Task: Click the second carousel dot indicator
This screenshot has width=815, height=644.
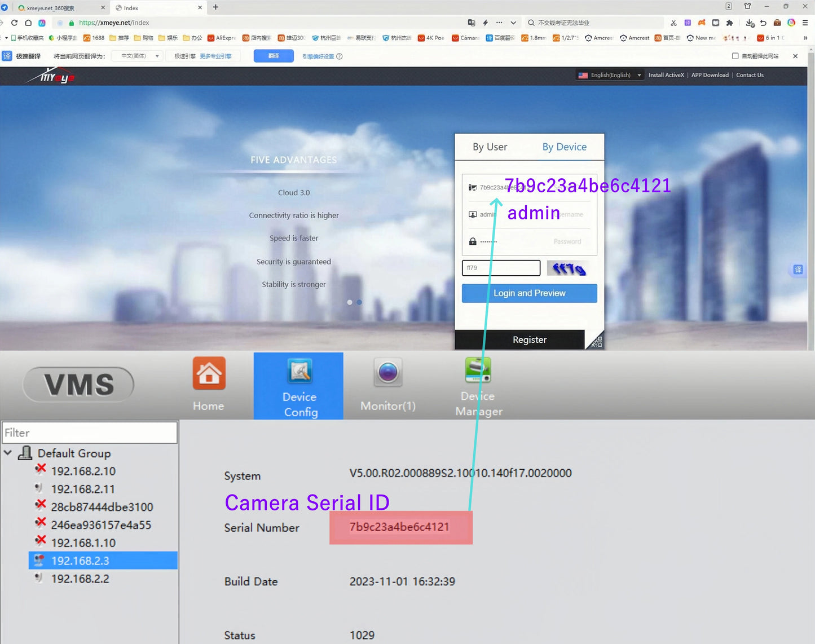Action: coord(359,302)
